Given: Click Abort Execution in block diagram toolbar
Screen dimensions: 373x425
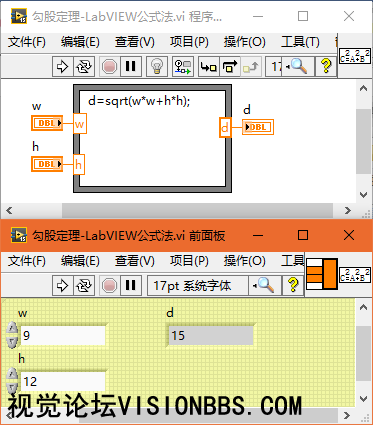Looking at the screenshot, I should point(109,67).
